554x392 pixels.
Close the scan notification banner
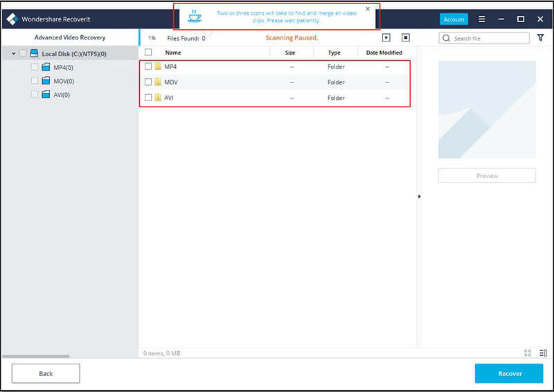click(368, 9)
